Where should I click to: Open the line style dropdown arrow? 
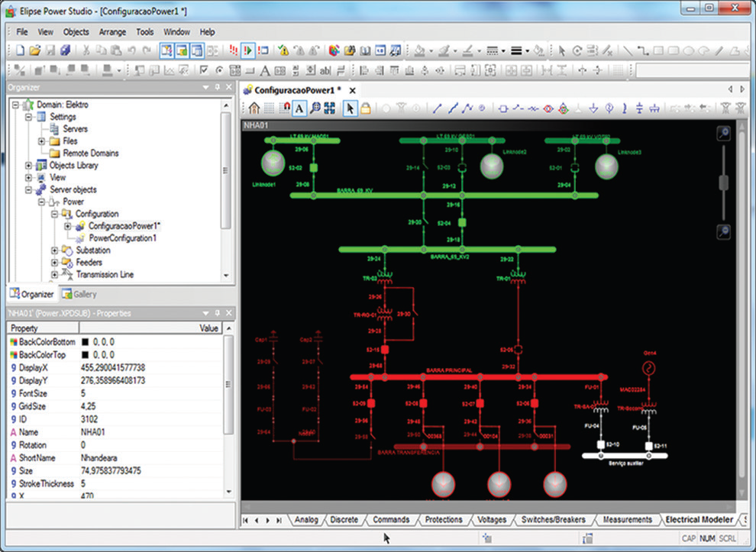[x=503, y=50]
